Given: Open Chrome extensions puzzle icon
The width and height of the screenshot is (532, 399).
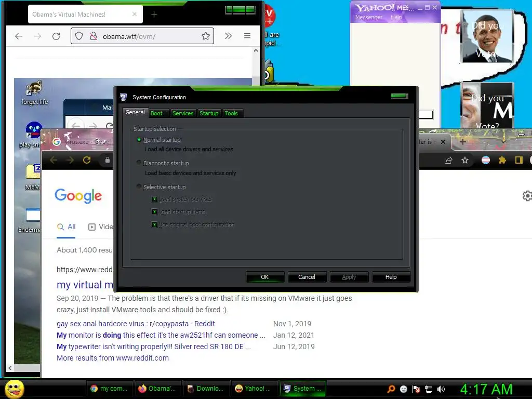Looking at the screenshot, I should [502, 160].
